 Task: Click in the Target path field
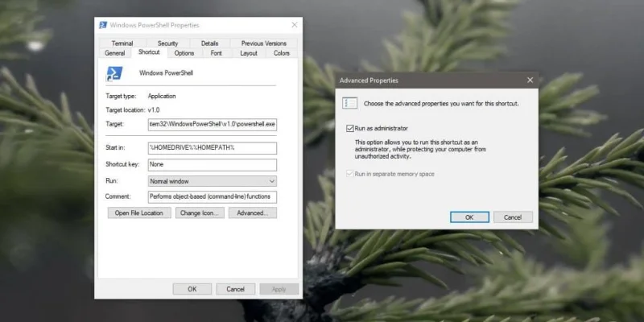click(213, 125)
